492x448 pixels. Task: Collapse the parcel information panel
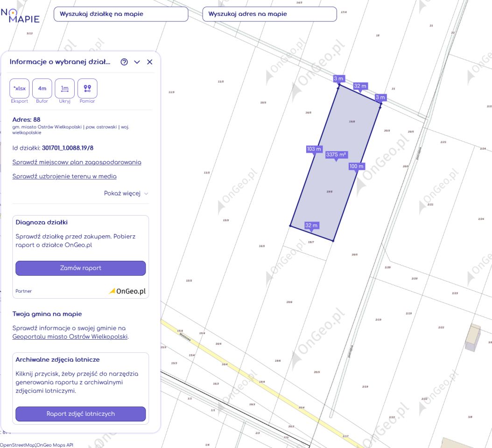coord(137,62)
